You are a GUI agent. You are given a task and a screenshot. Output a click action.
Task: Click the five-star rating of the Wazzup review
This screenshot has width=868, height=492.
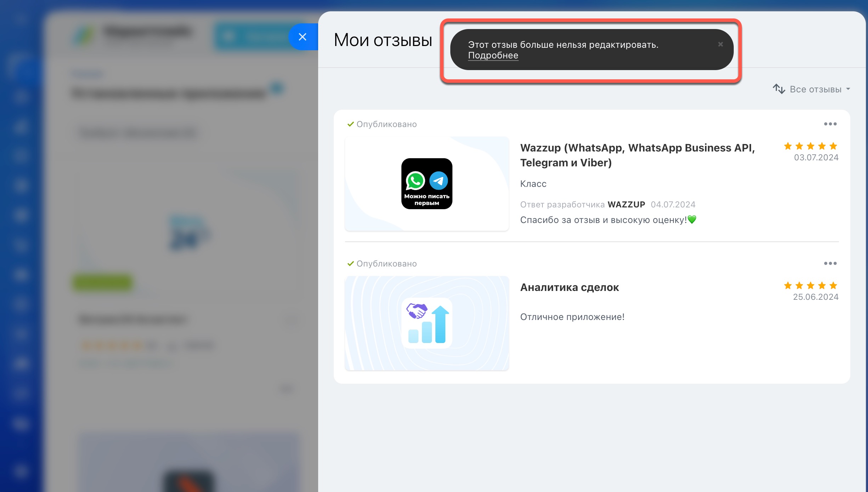pos(810,146)
